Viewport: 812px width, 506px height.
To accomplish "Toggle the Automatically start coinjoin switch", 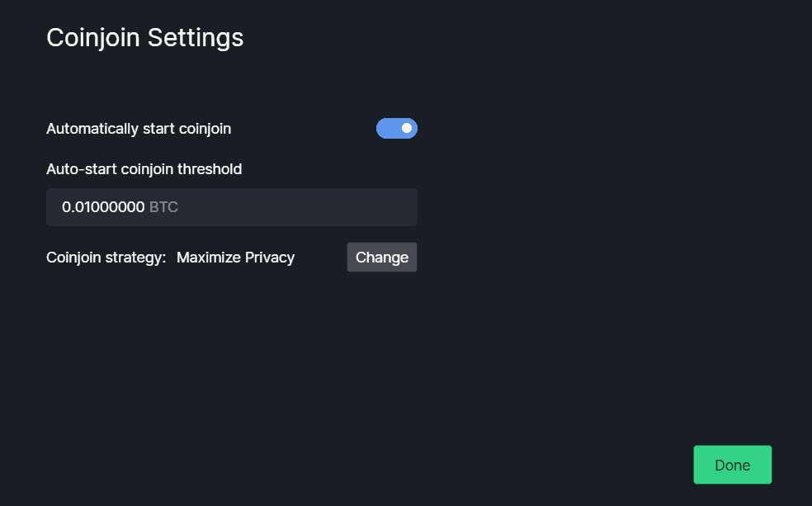I will 397,129.
